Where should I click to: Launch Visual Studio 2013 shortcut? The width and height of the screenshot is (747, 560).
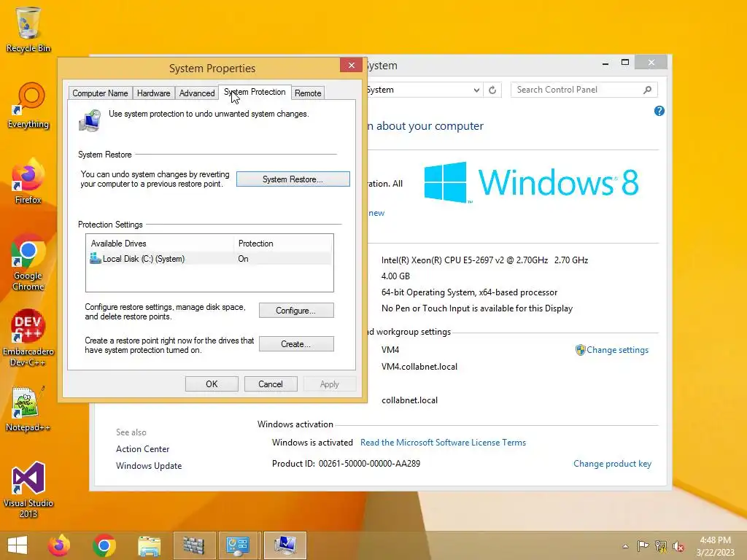pyautogui.click(x=28, y=489)
